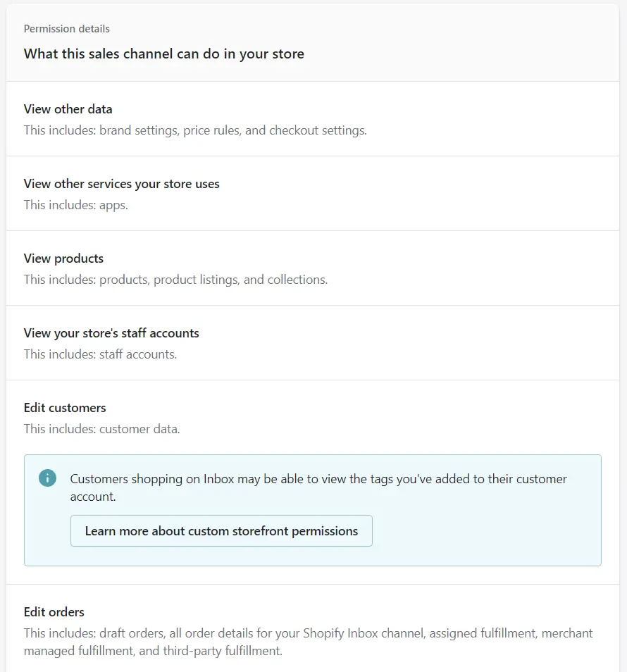Click the What this sales channel can do heading
This screenshot has height=672, width=627.
(163, 54)
